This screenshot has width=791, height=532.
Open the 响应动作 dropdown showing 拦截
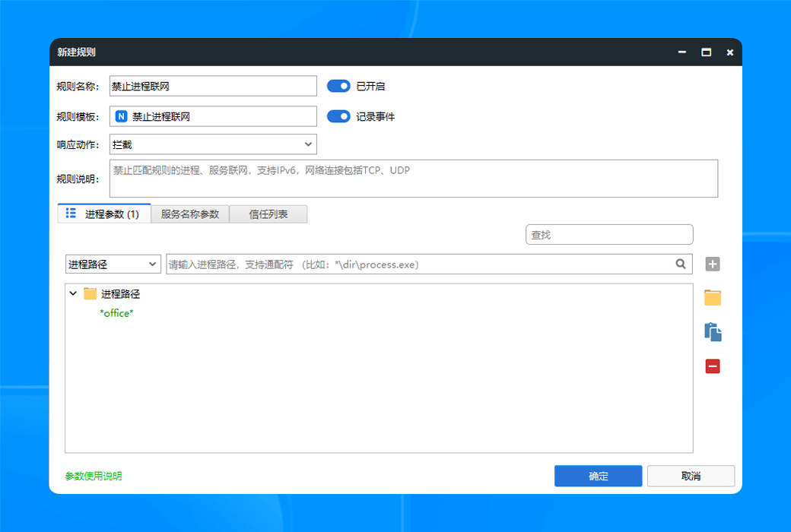click(x=213, y=144)
